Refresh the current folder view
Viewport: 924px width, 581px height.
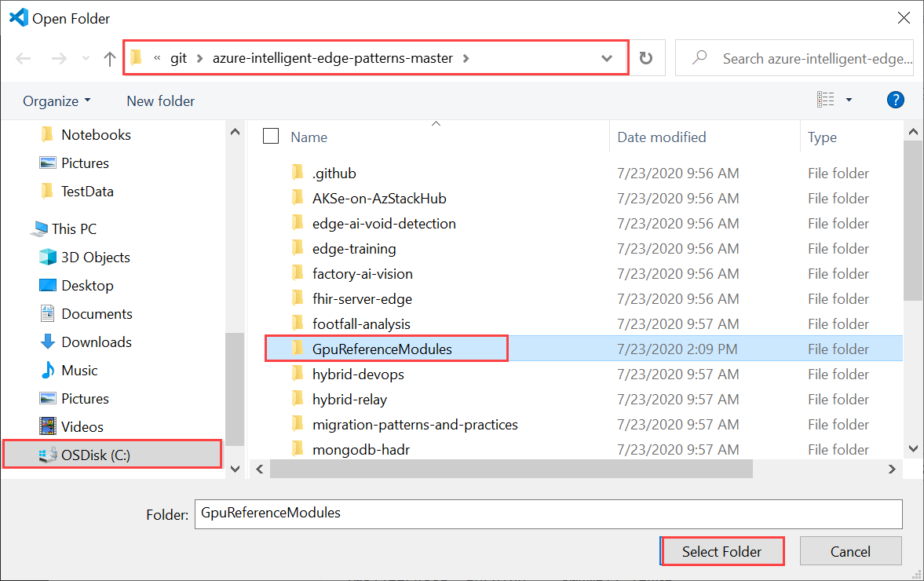[x=645, y=57]
